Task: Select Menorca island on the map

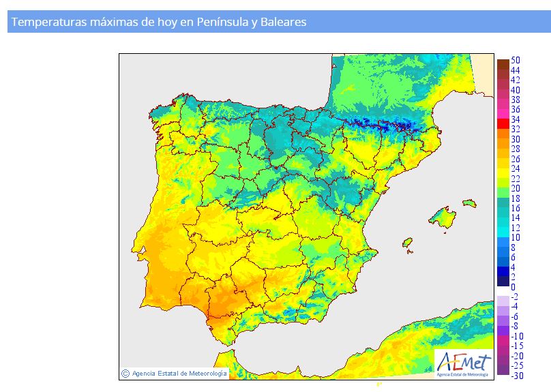Action: (469, 203)
